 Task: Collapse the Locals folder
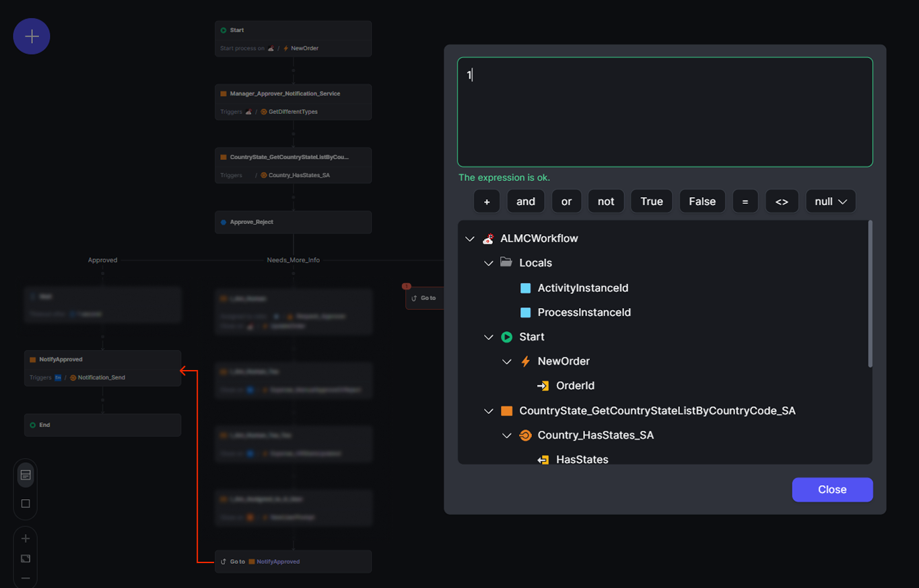pyautogui.click(x=489, y=263)
